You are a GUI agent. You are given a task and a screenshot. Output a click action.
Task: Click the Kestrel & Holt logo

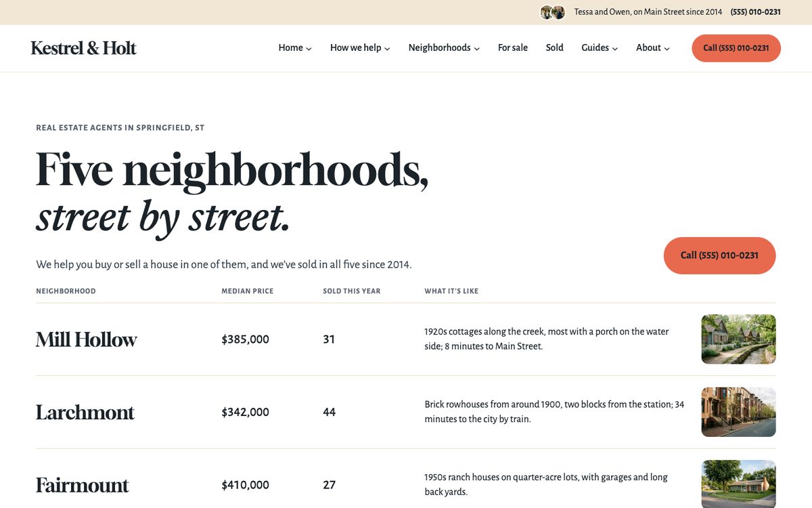point(83,48)
